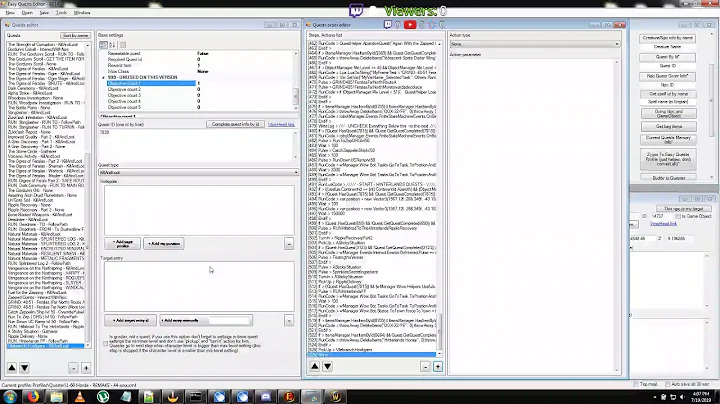The image size is (720, 404).
Task: Click Current Quests Memory Info button
Action: [x=669, y=140]
